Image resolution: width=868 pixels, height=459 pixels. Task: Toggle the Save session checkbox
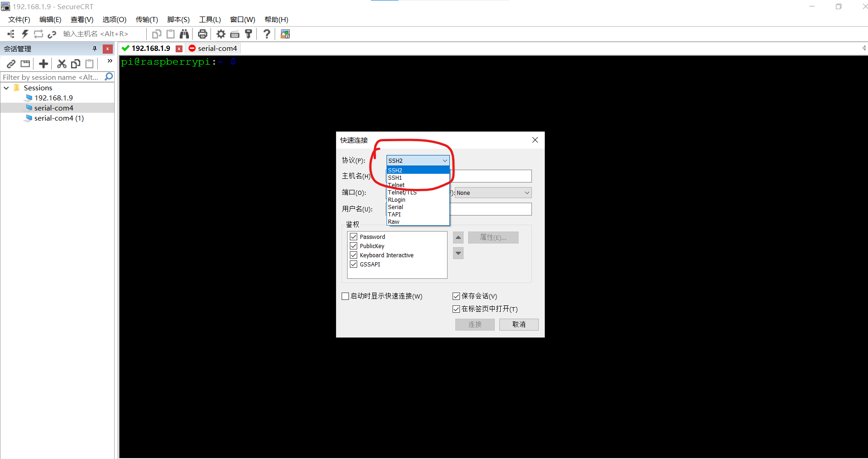pyautogui.click(x=456, y=296)
